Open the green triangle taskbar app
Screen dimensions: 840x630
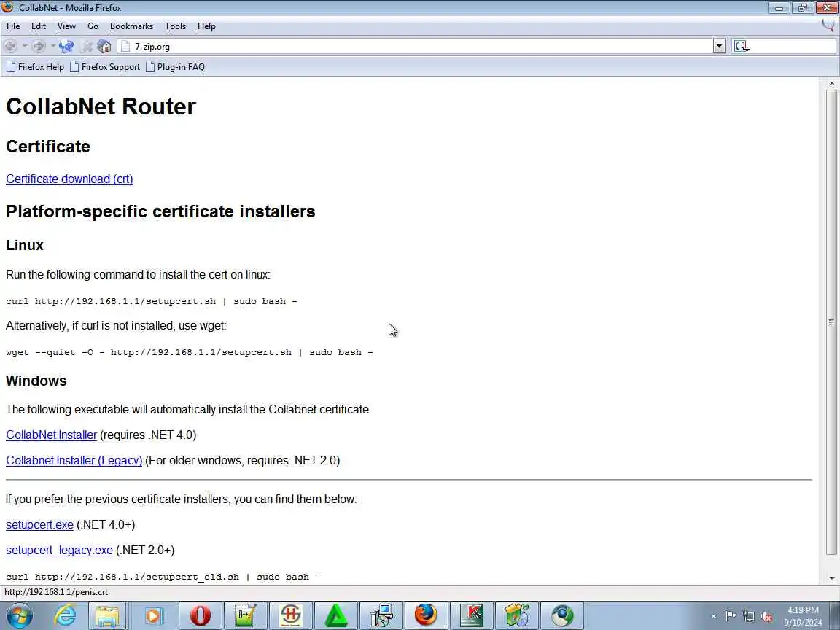(x=336, y=615)
